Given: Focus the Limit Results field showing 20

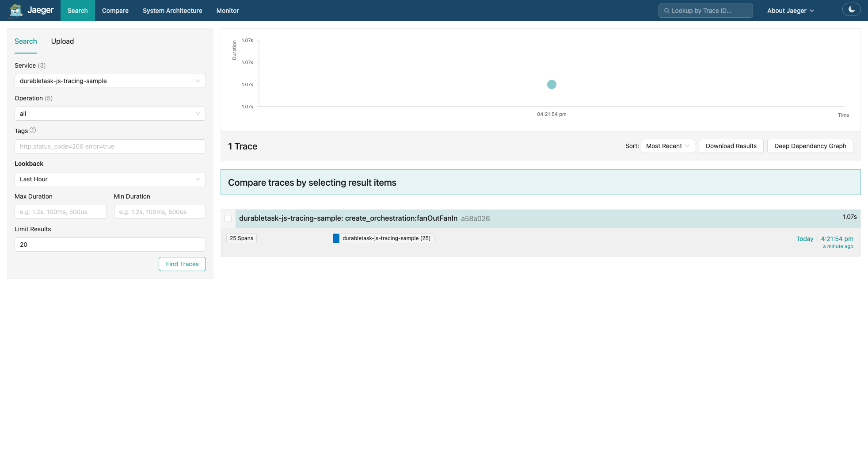Looking at the screenshot, I should click(110, 245).
